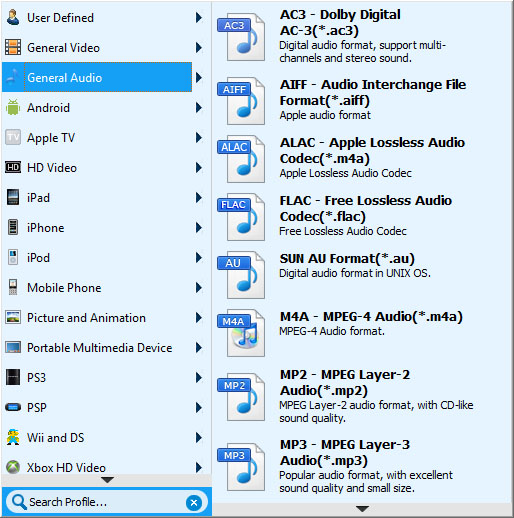Viewport: 514px width, 518px height.
Task: Expand the User Defined submenu arrow
Action: point(199,17)
